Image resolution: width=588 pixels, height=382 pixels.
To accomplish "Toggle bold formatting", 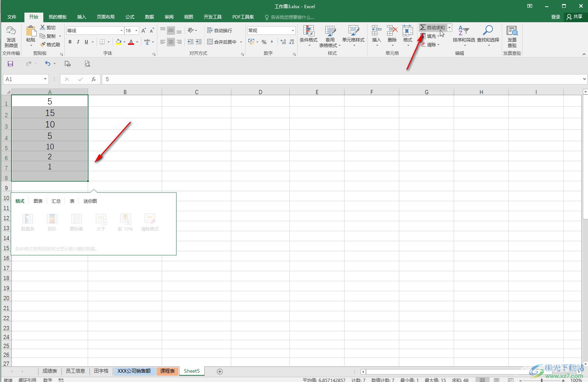I will (x=70, y=42).
